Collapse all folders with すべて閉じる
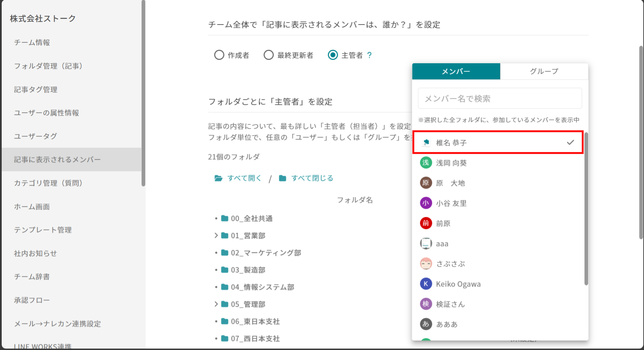 coord(306,178)
